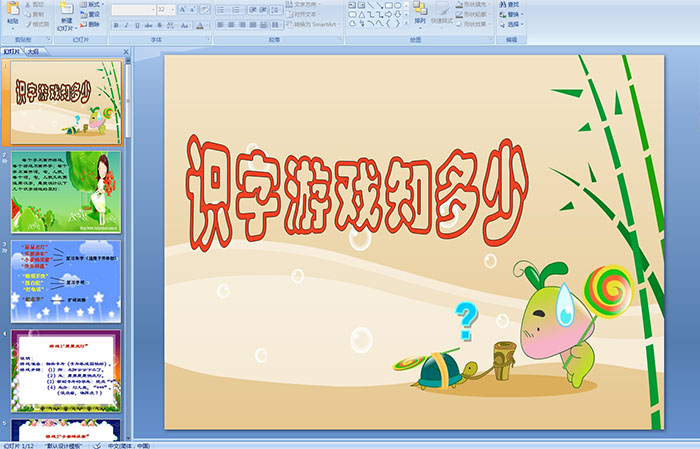
Task: Open the Text Direction dropdown
Action: point(304,4)
